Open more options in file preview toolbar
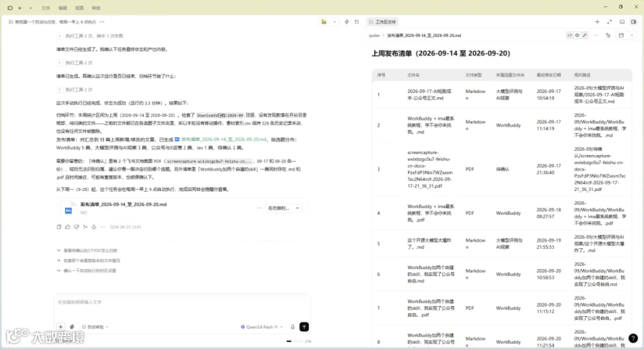The image size is (644, 349). (x=596, y=35)
